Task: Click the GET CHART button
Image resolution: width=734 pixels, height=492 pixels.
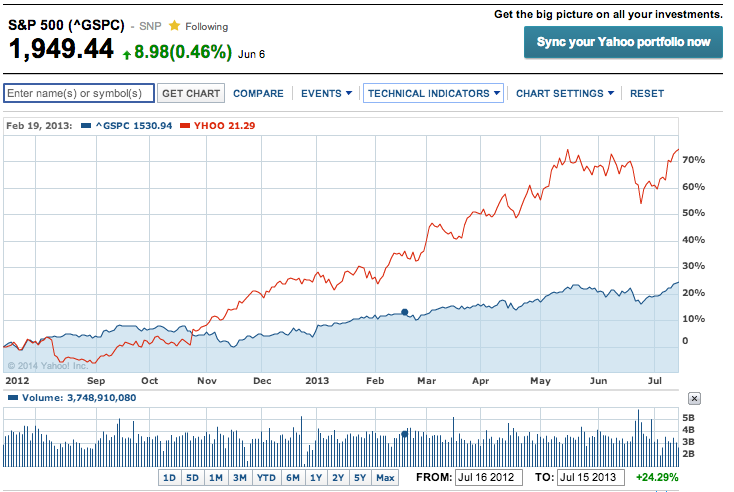Action: (x=191, y=93)
